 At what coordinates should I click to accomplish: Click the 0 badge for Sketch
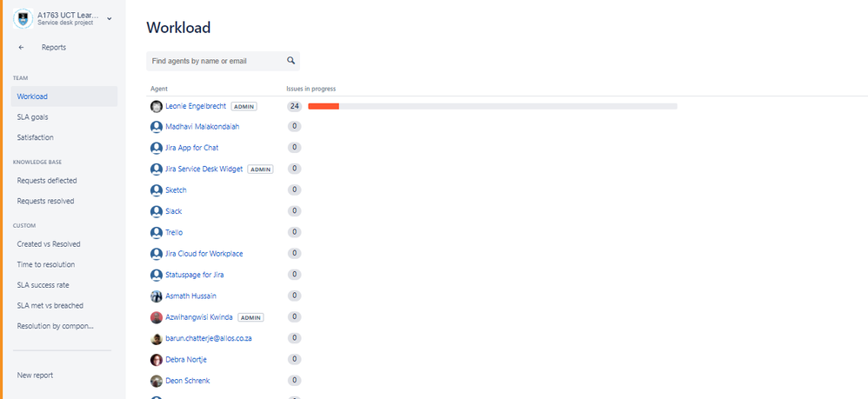click(x=295, y=190)
